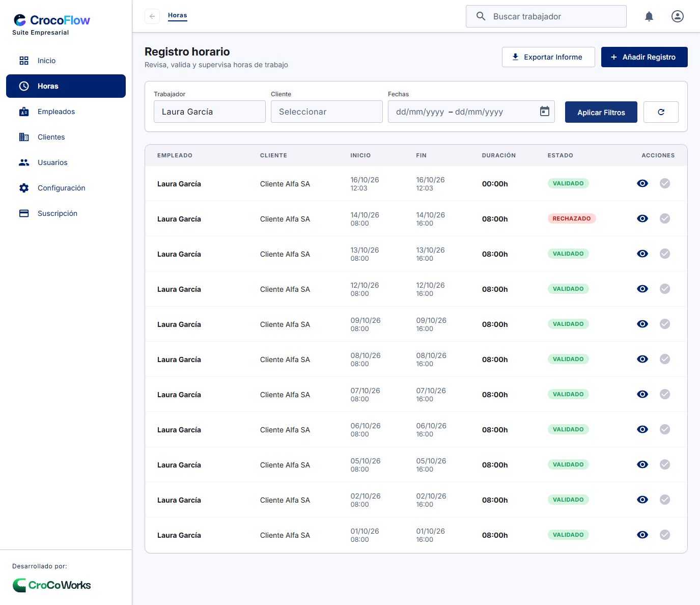700x605 pixels.
Task: Click the Añadir Registro button
Action: click(645, 57)
